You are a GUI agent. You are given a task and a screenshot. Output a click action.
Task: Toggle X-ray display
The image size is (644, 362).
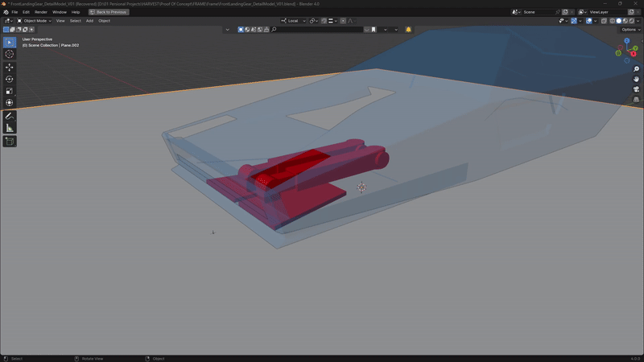[604, 21]
